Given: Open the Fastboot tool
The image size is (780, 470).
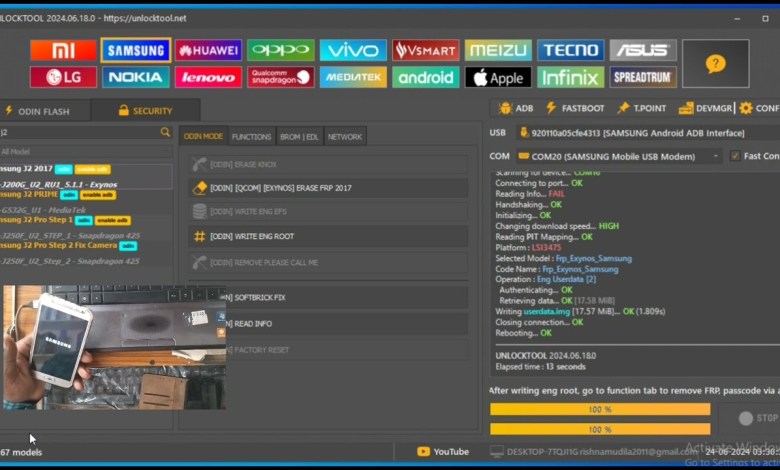Looking at the screenshot, I should (575, 108).
